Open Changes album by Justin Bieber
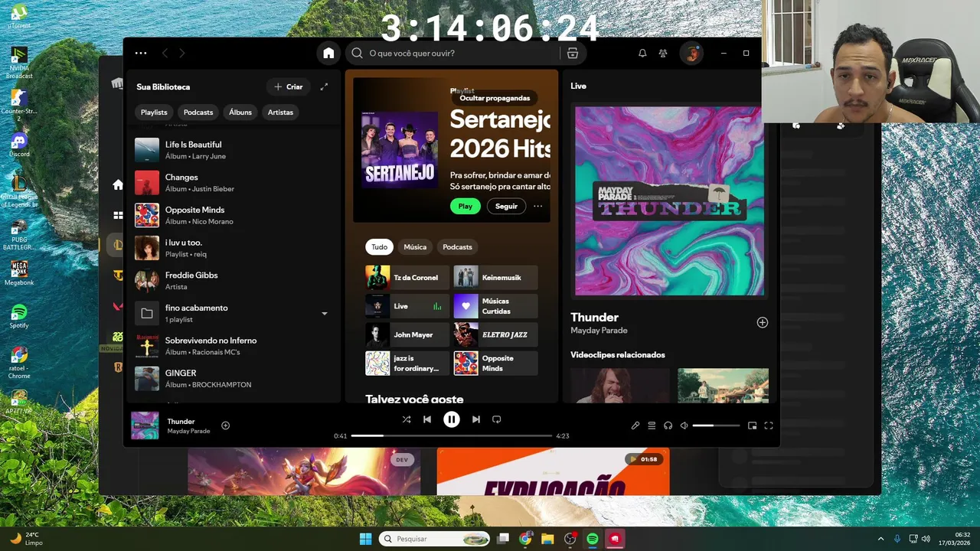The width and height of the screenshot is (980, 551). coord(234,183)
